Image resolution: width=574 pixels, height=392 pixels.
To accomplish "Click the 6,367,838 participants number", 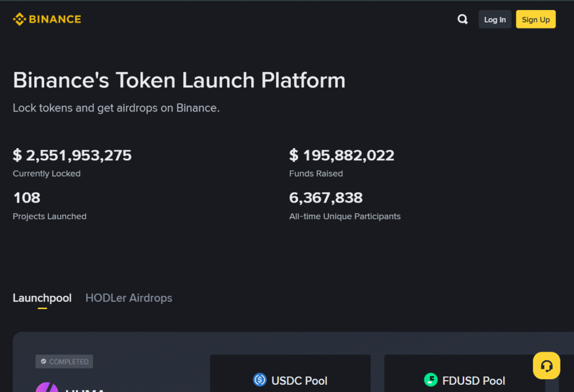I will (326, 198).
